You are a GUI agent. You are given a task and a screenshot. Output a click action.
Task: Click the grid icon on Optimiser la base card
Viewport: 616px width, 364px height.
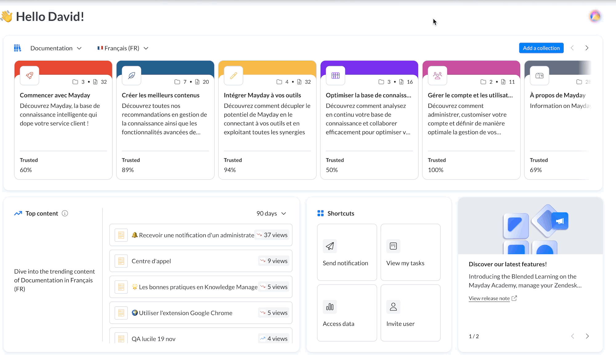click(x=335, y=75)
